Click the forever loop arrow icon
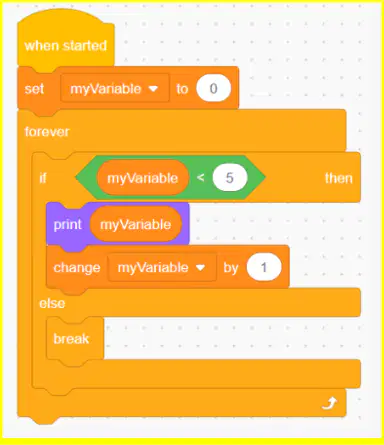The width and height of the screenshot is (384, 445). [329, 404]
